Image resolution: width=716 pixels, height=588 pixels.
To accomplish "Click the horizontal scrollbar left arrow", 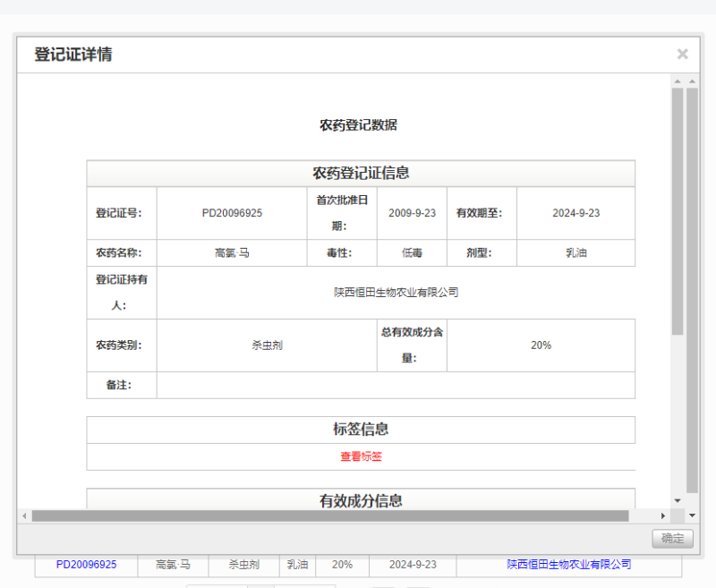I will 24,516.
